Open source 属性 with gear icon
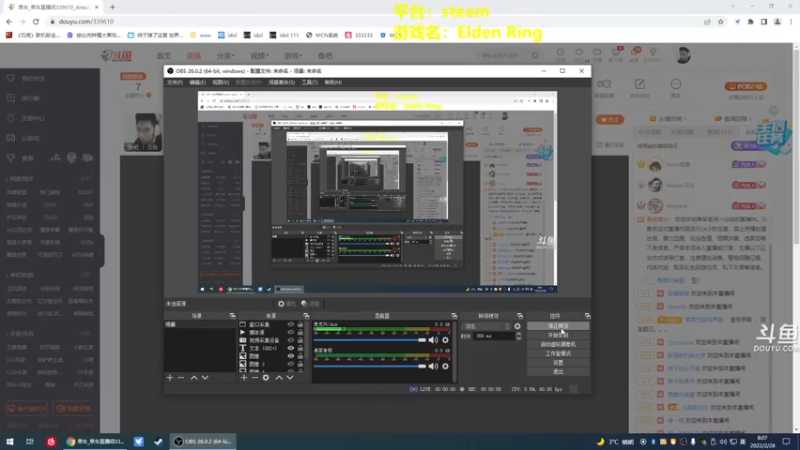The height and width of the screenshot is (450, 800). 286,304
